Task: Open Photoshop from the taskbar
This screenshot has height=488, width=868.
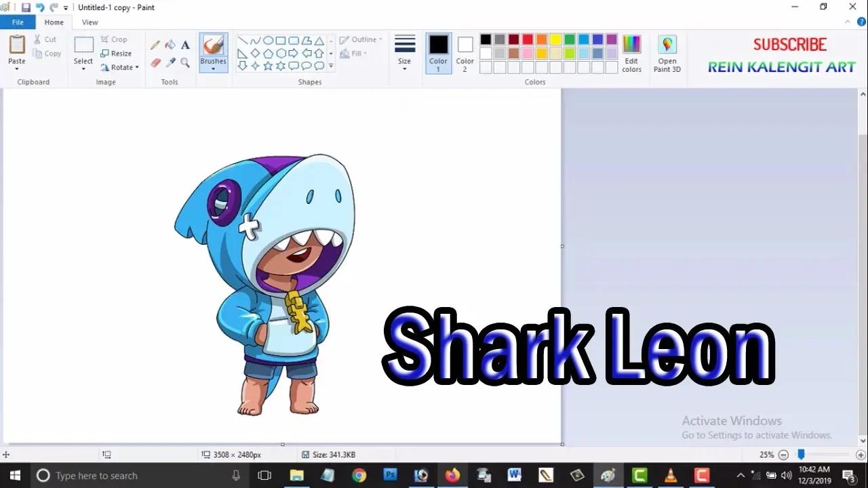Action: (390, 475)
